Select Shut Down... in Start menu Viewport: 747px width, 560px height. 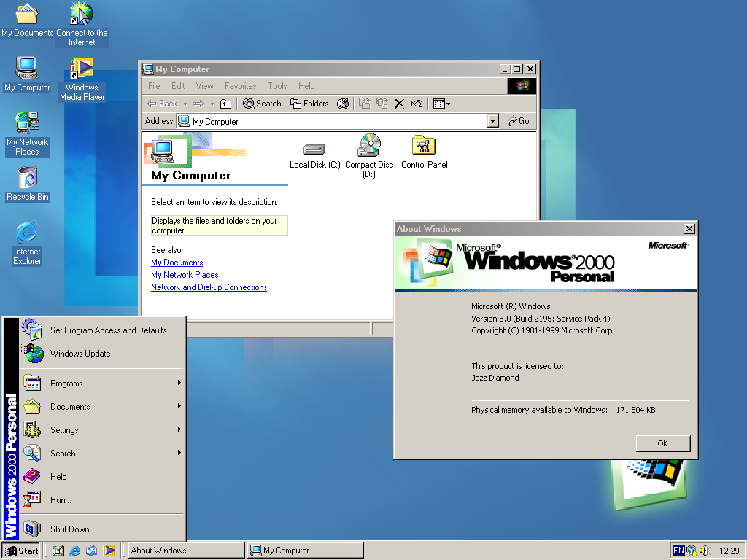click(x=101, y=529)
